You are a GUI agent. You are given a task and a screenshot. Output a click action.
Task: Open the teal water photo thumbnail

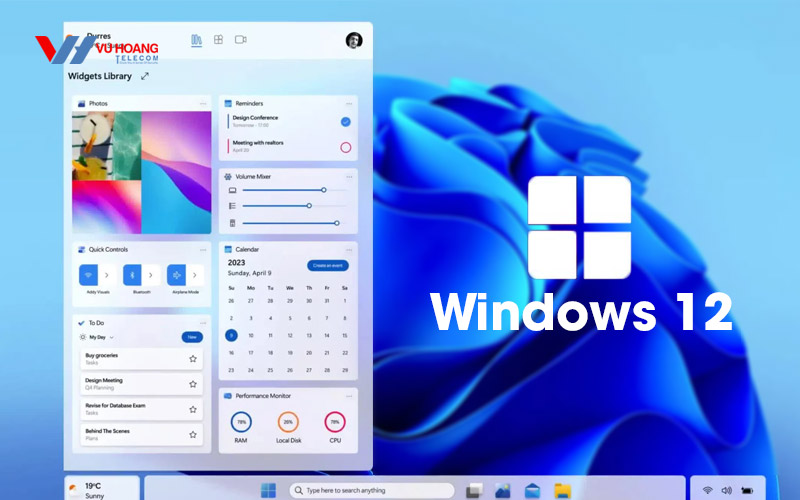click(x=127, y=146)
